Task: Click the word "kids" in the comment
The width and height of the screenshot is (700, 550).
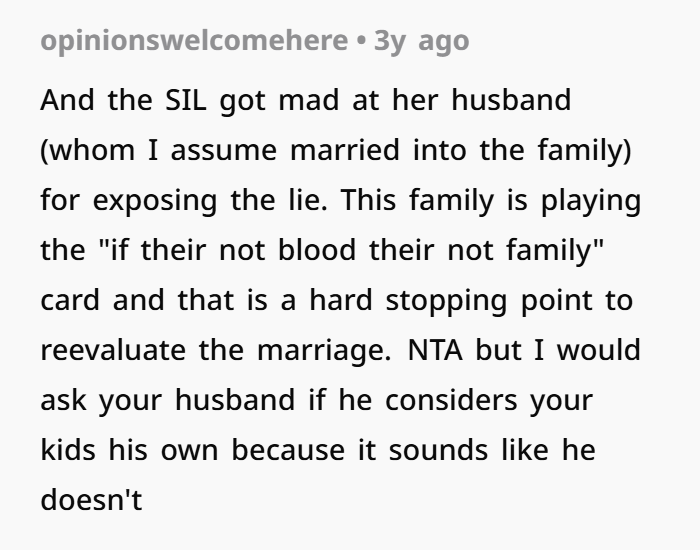Action: tap(67, 450)
